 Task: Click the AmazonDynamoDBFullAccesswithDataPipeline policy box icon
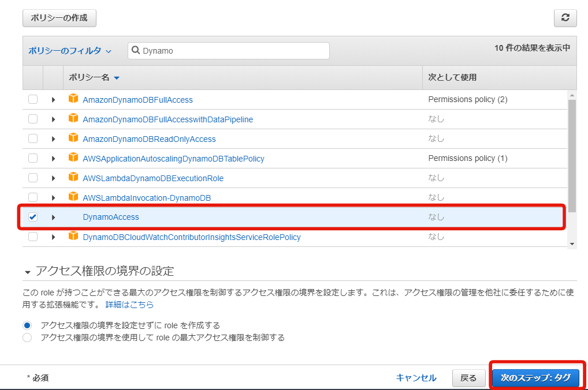73,118
